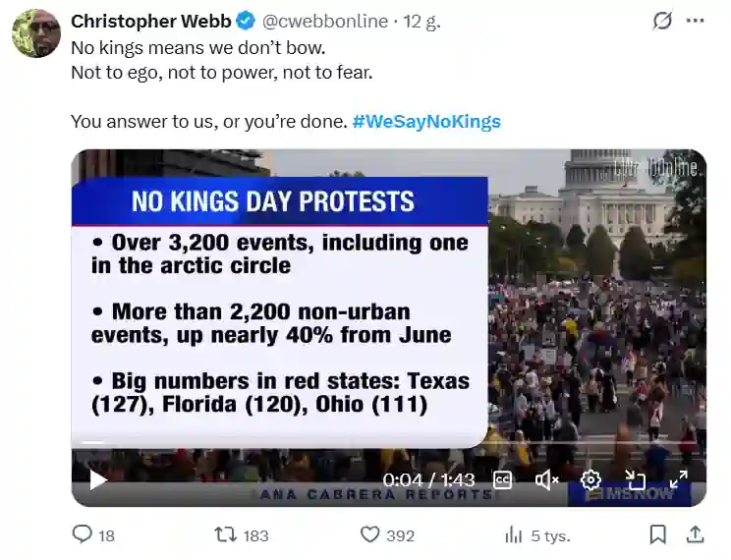The image size is (731, 560).
Task: Like the post with heart icon
Action: point(369,534)
